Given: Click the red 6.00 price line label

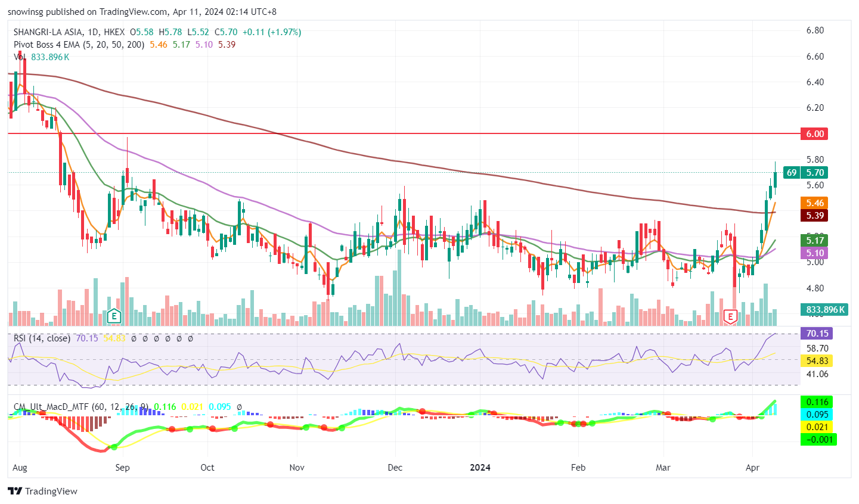Looking at the screenshot, I should (x=815, y=134).
